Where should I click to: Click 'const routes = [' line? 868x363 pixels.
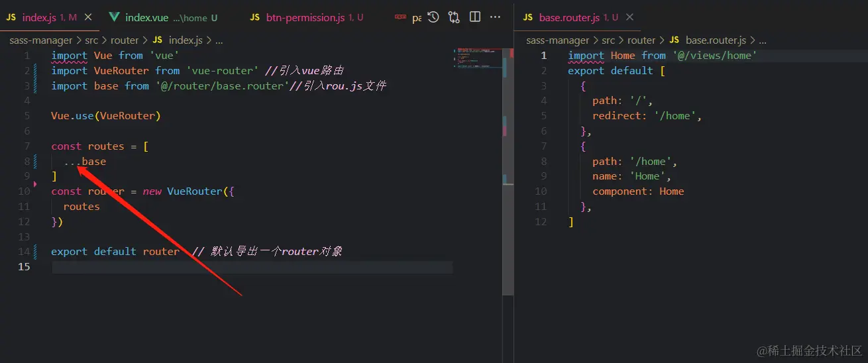pos(100,146)
